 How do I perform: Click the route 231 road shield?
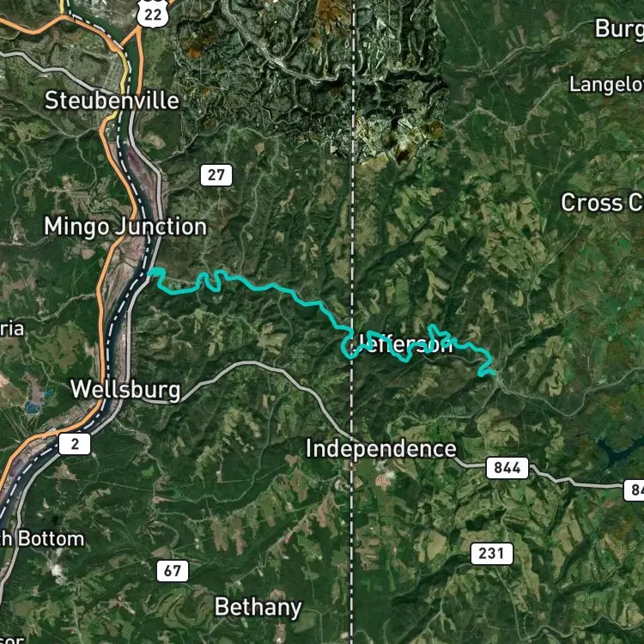[x=492, y=553]
